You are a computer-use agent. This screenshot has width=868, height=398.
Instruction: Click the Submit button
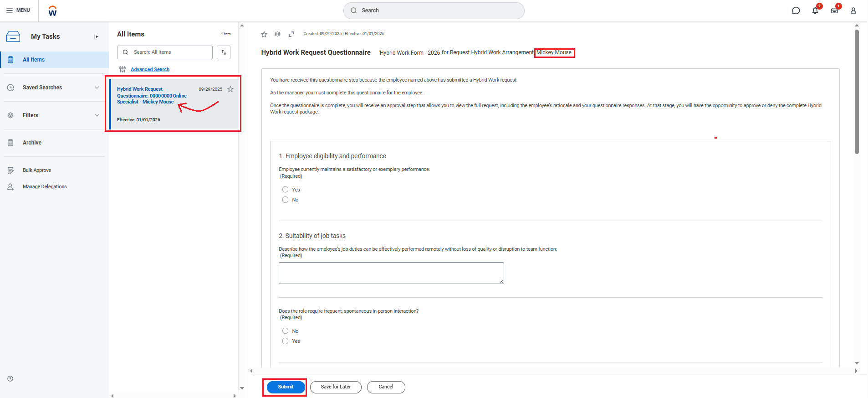(x=286, y=387)
